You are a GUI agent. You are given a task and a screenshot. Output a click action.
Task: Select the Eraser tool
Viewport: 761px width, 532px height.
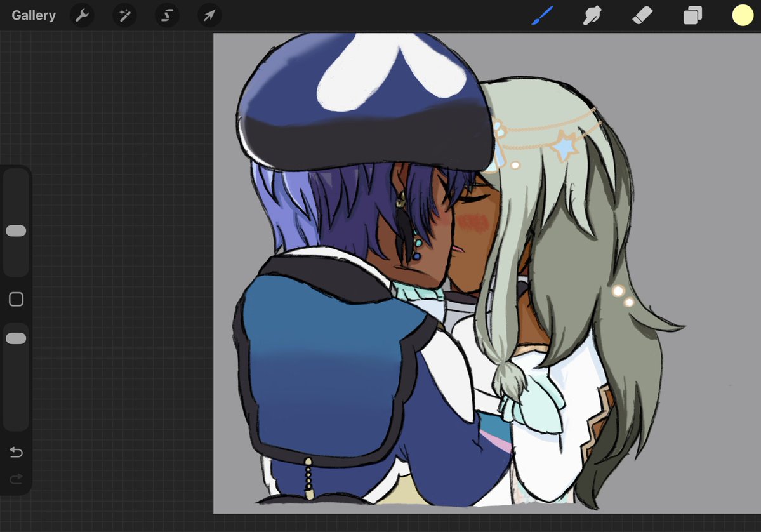click(642, 15)
